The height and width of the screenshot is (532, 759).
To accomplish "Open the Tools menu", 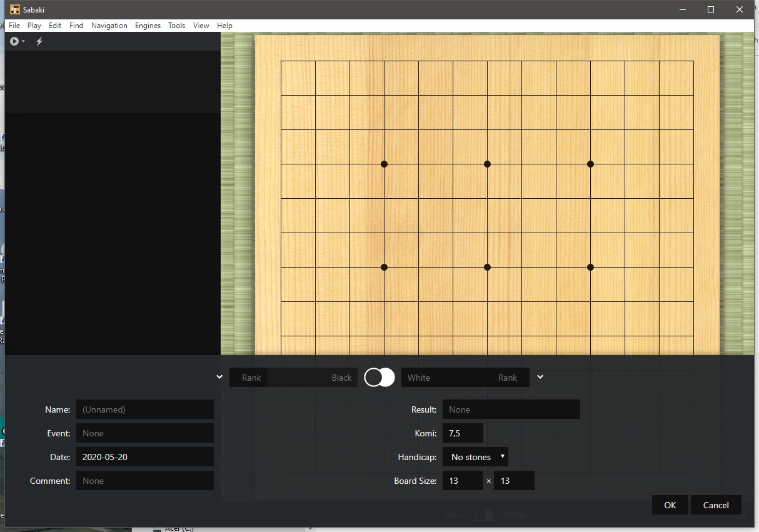I will click(176, 26).
